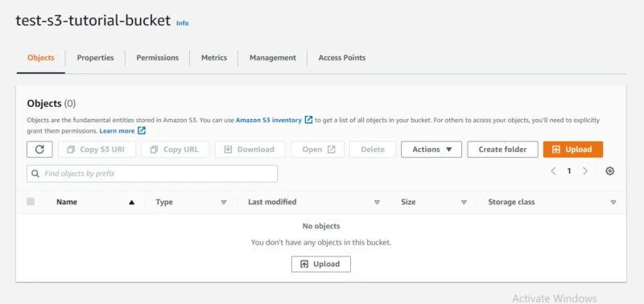The height and width of the screenshot is (304, 644).
Task: Click the Copy URL button
Action: pyautogui.click(x=175, y=150)
